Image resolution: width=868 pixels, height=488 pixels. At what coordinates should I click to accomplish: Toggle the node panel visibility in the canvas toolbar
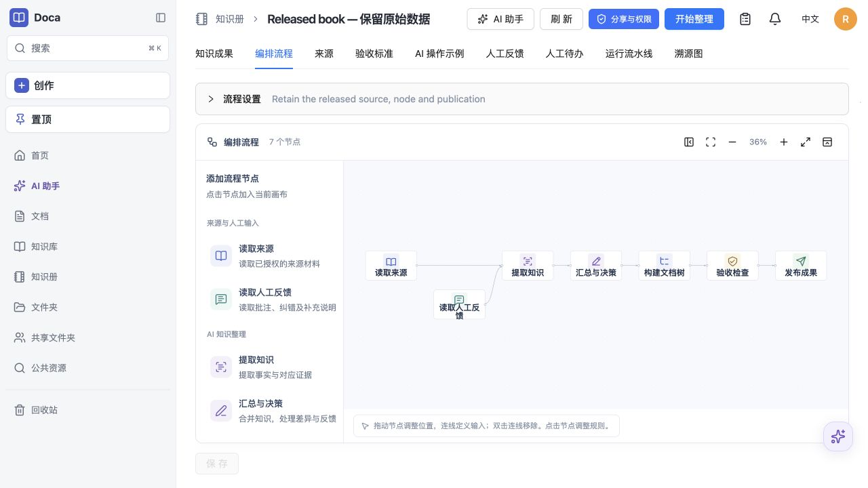point(689,142)
